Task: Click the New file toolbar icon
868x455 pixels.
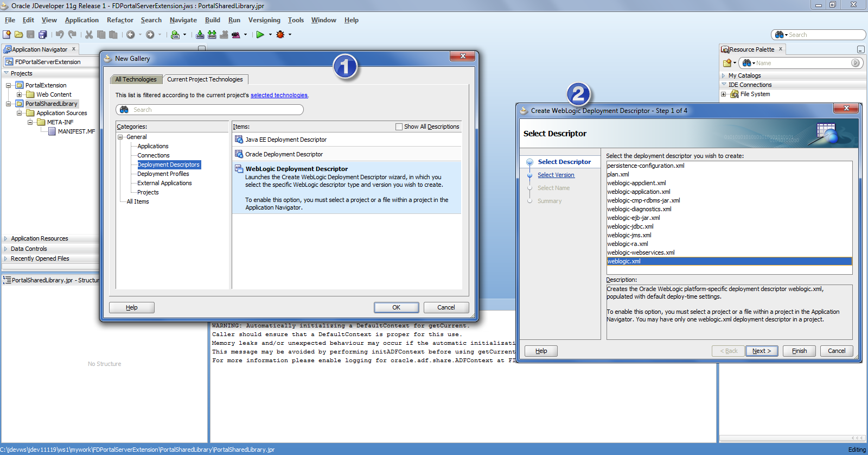Action: click(x=7, y=34)
